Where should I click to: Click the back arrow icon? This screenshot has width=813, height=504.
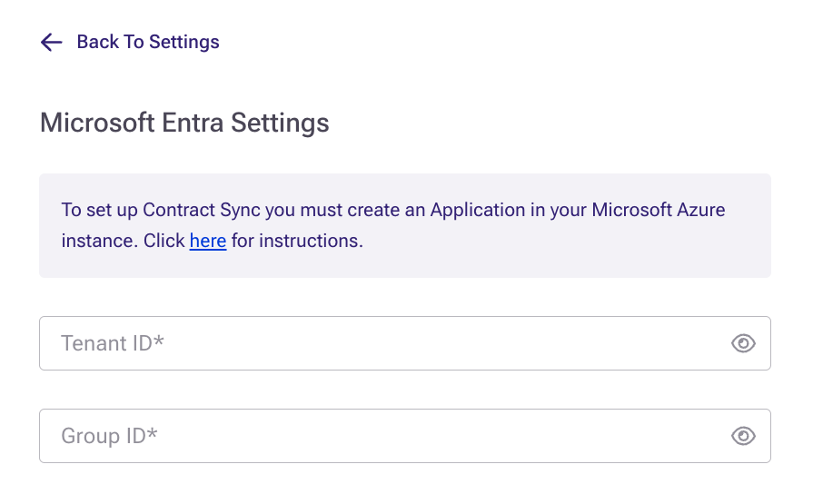tap(51, 42)
